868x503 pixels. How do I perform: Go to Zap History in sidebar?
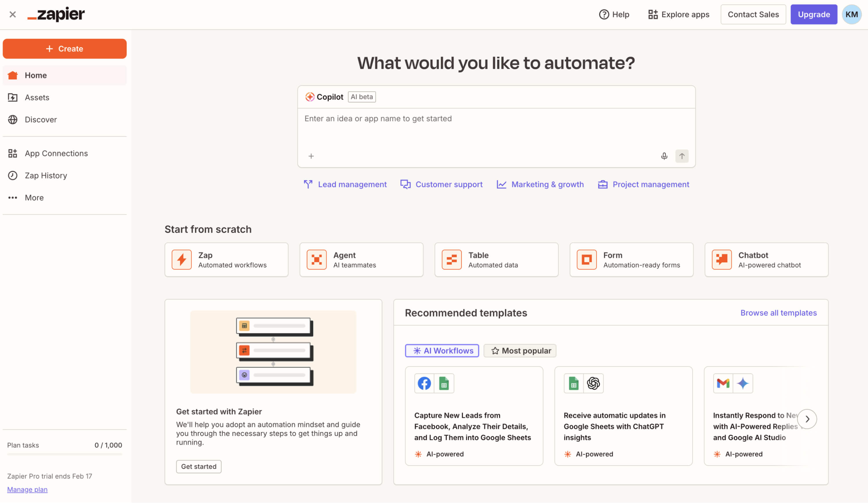coord(46,176)
